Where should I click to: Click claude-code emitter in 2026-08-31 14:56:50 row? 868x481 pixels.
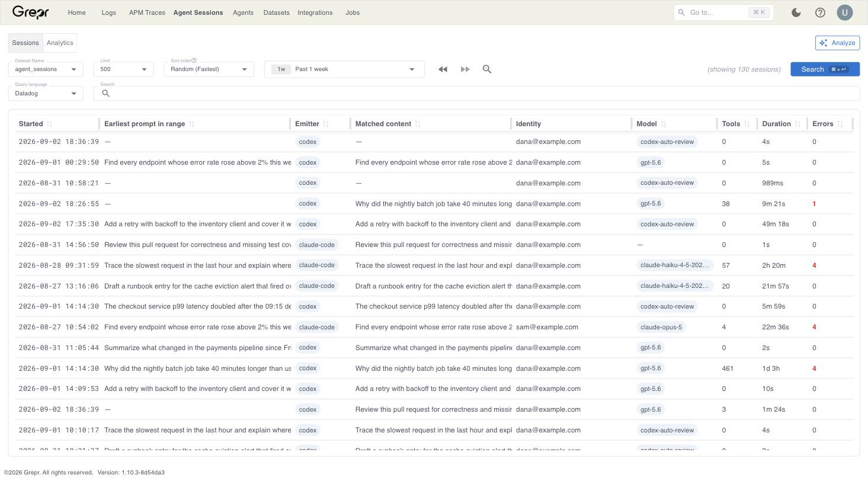tap(317, 245)
